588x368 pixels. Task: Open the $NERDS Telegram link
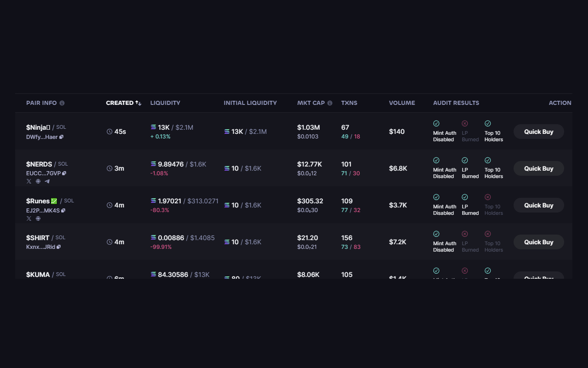(47, 181)
